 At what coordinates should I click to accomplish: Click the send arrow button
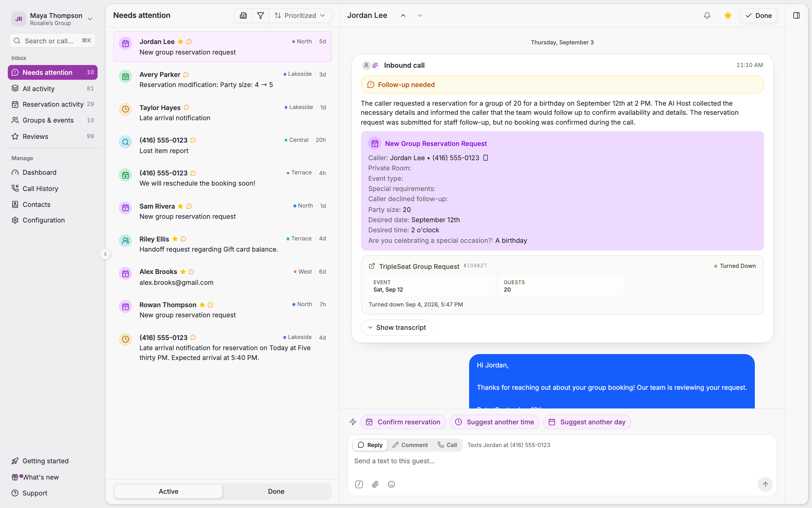pyautogui.click(x=765, y=484)
